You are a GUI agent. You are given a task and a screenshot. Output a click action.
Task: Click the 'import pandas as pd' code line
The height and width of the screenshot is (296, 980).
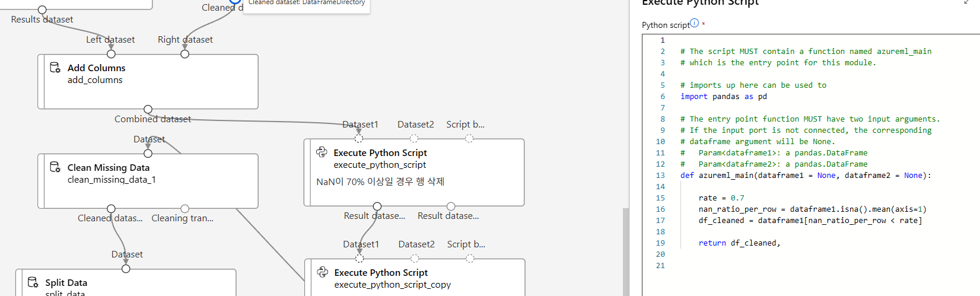point(723,97)
